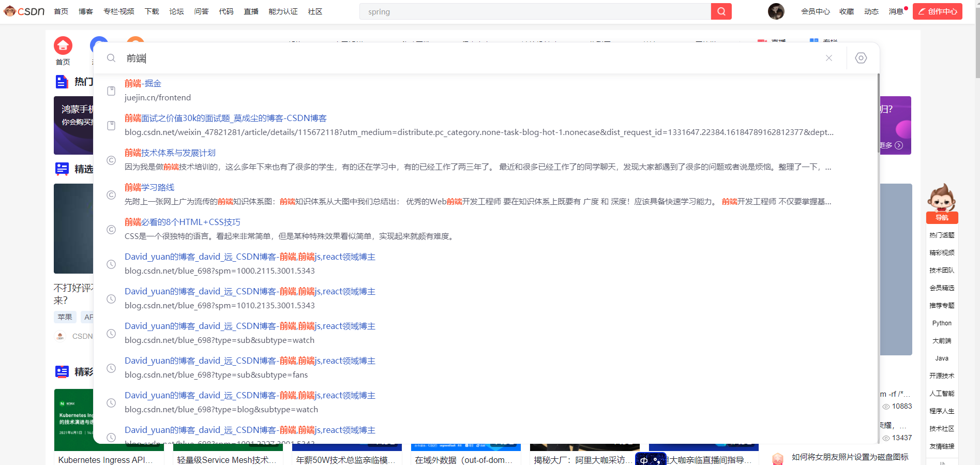This screenshot has width=980, height=465.
Task: Select 精彩视频 in side navigation
Action: [x=942, y=253]
